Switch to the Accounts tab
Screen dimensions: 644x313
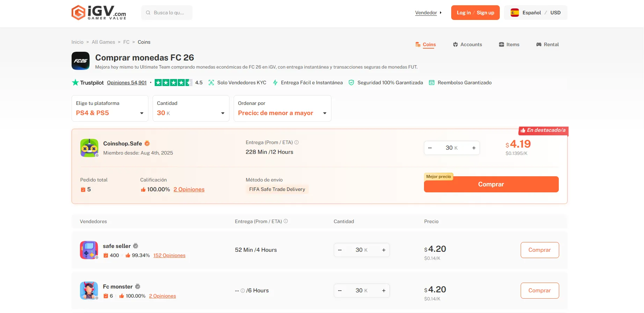[x=468, y=44]
